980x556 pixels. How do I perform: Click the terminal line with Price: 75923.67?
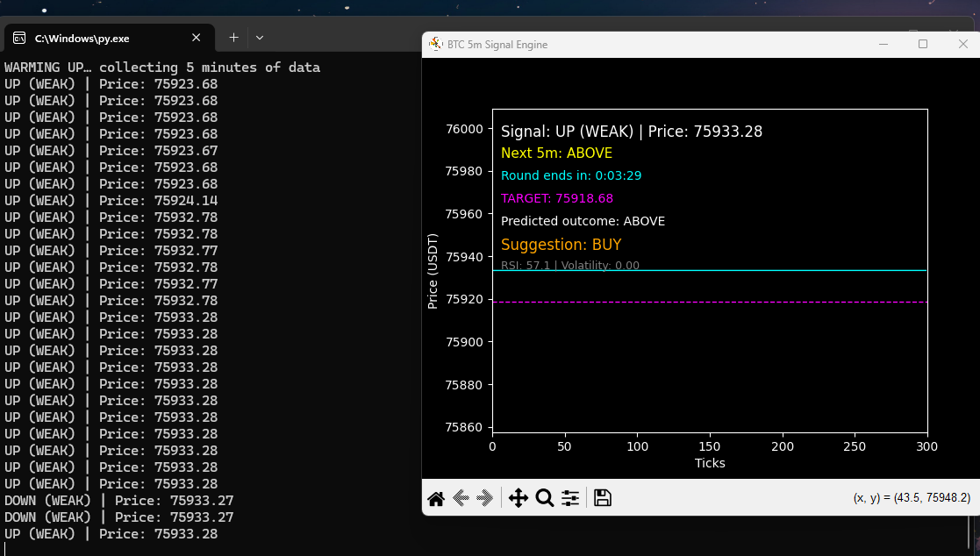tap(111, 151)
